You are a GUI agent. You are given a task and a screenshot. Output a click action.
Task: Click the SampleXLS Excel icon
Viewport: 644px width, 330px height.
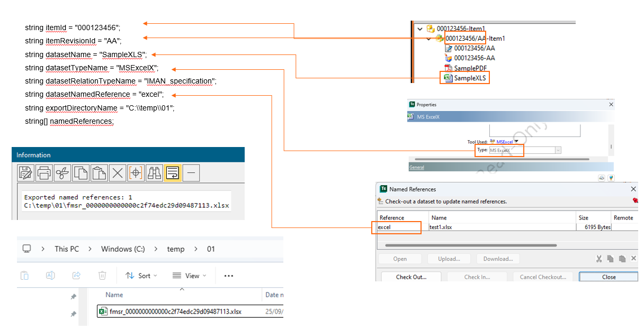(448, 78)
